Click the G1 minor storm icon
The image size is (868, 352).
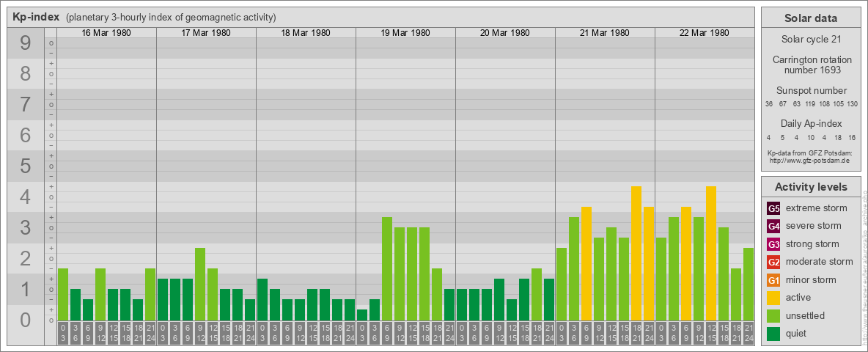773,279
